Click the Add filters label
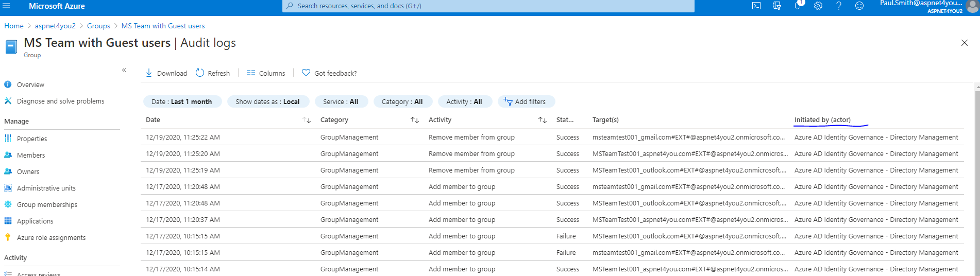The image size is (980, 276). click(530, 101)
